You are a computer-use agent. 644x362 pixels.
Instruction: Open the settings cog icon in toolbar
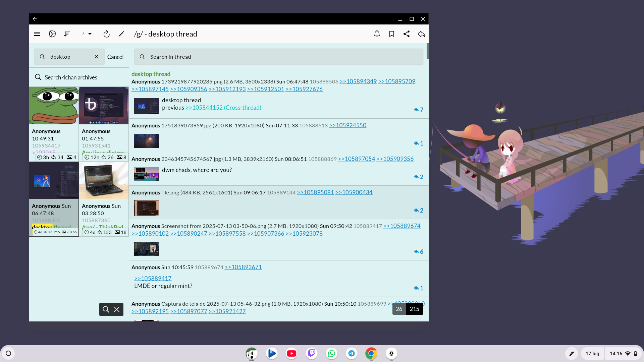(x=52, y=34)
